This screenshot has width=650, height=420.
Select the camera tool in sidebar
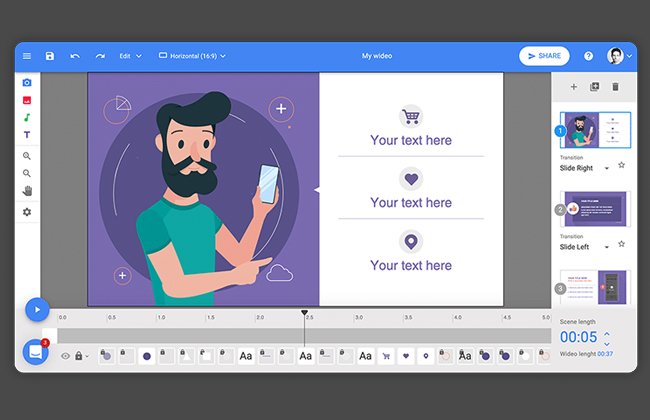(x=27, y=83)
